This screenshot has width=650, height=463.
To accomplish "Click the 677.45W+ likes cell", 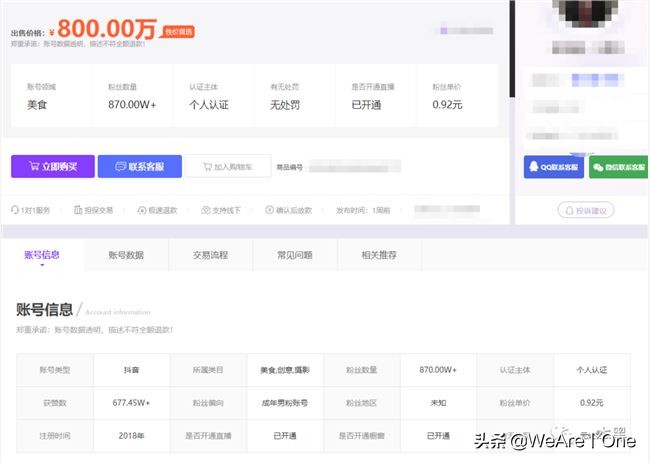I will coord(131,402).
